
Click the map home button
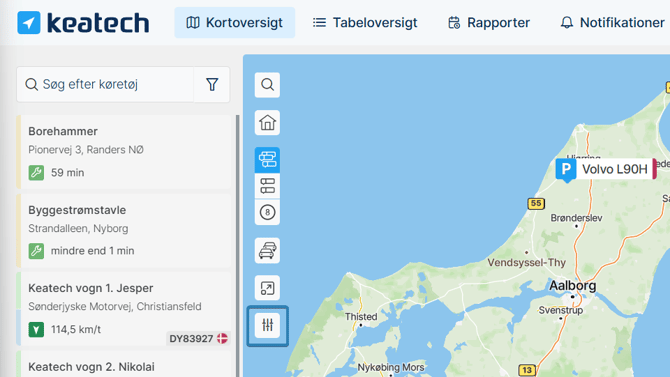[x=267, y=123]
